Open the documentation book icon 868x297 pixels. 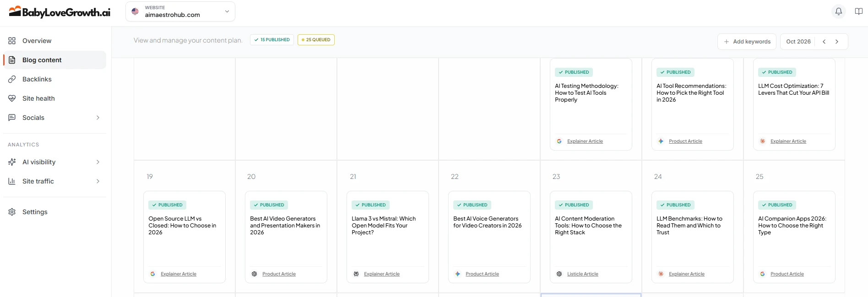[x=859, y=11]
